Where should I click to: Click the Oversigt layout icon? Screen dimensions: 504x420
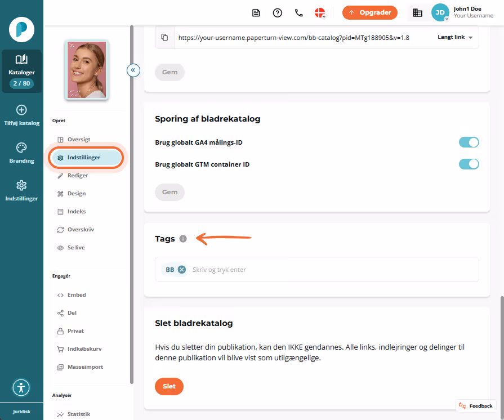(x=60, y=140)
